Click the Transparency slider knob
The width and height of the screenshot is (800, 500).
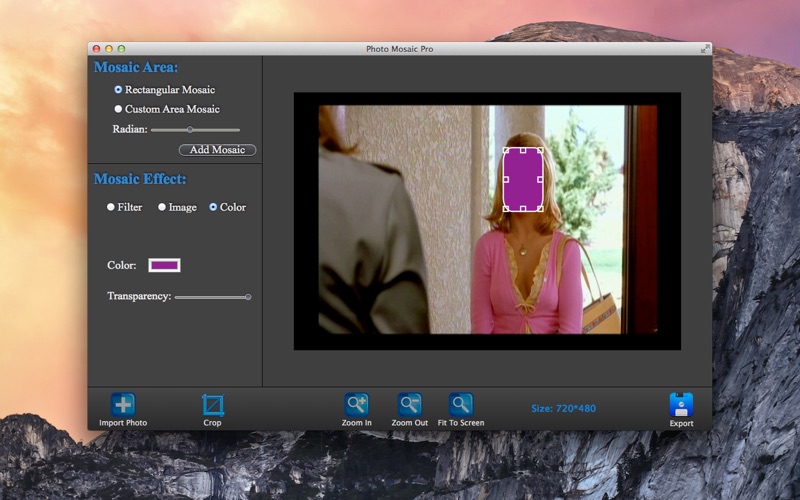click(248, 297)
